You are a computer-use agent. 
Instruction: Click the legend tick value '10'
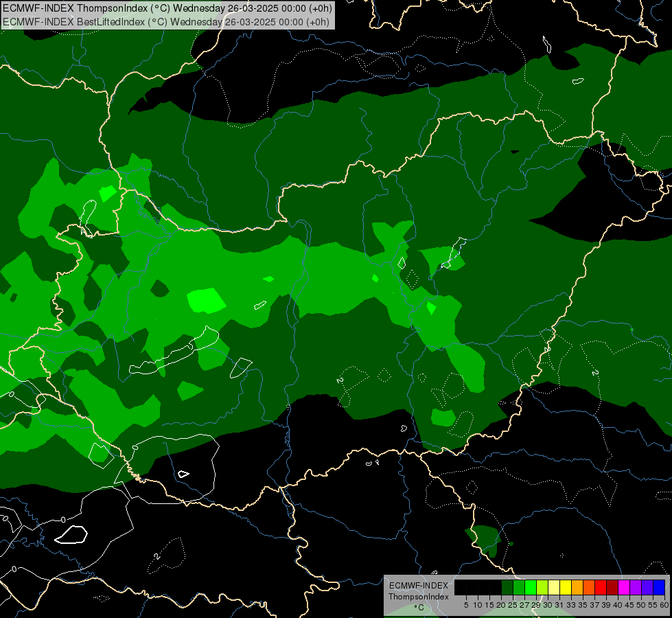[478, 605]
